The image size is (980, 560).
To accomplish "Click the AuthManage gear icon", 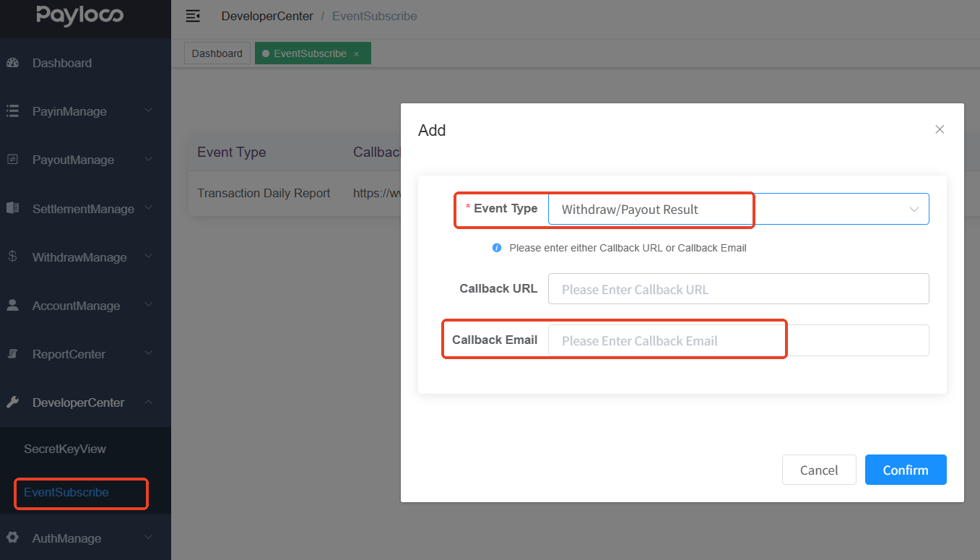I will click(13, 538).
